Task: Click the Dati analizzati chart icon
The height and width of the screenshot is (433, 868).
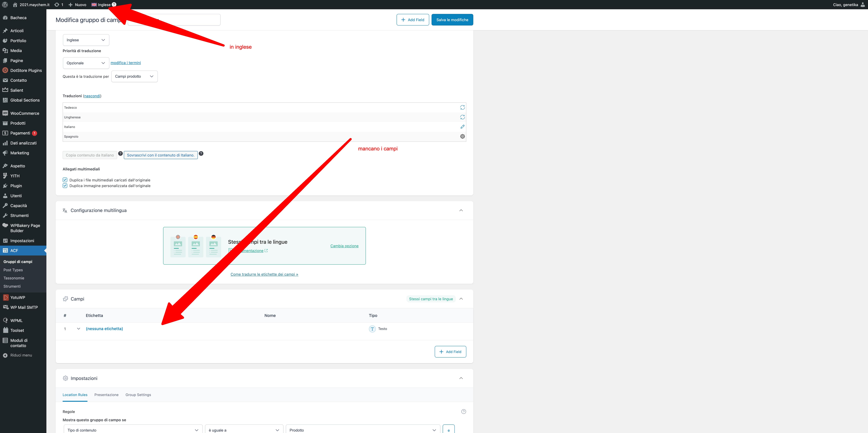Action: pyautogui.click(x=5, y=143)
